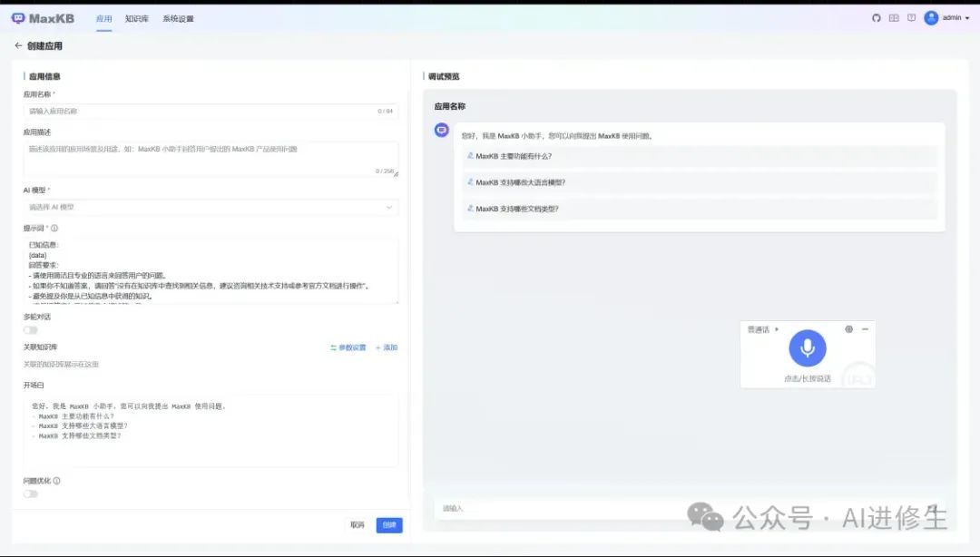Image resolution: width=980 pixels, height=557 pixels.
Task: Click the 调试预览 section heading
Action: 444,76
